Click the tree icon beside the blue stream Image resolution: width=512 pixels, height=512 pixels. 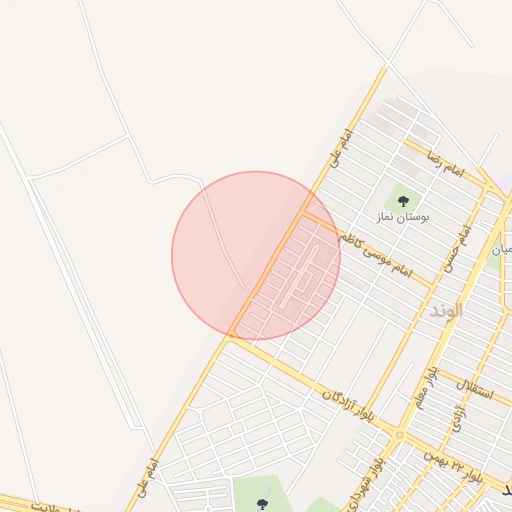(x=262, y=504)
